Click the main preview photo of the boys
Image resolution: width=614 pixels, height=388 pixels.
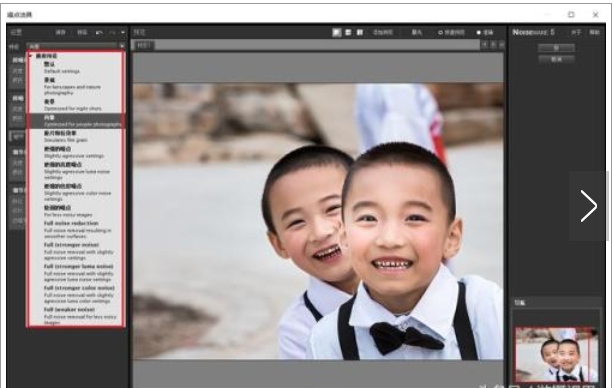click(318, 221)
